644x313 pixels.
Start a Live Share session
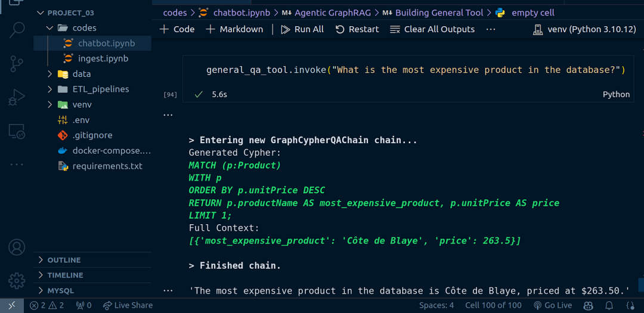point(128,305)
